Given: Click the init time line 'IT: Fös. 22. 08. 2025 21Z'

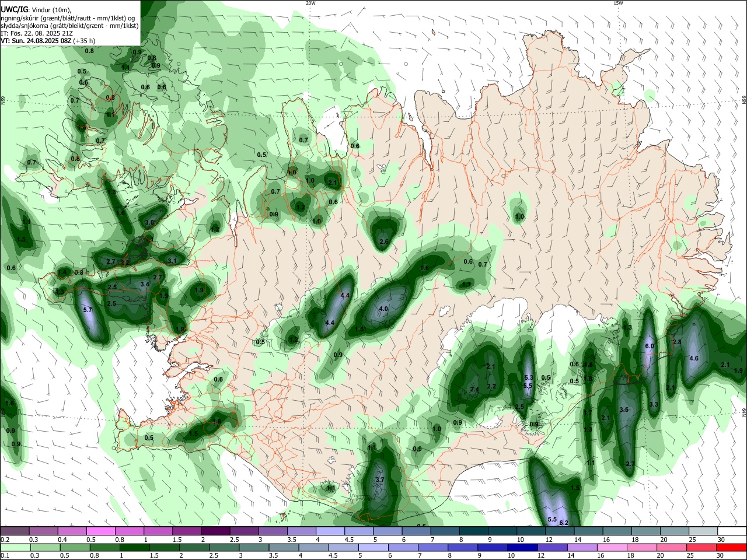Looking at the screenshot, I should point(37,33).
